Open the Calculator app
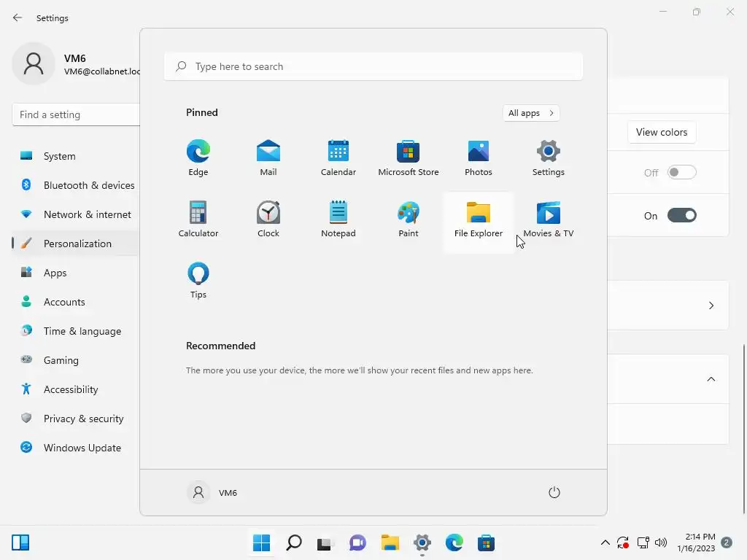747x560 pixels. click(x=198, y=219)
